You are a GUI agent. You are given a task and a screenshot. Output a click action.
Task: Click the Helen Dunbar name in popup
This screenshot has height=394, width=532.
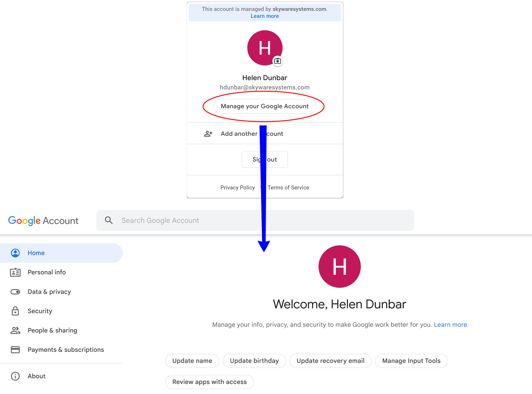pyautogui.click(x=265, y=78)
